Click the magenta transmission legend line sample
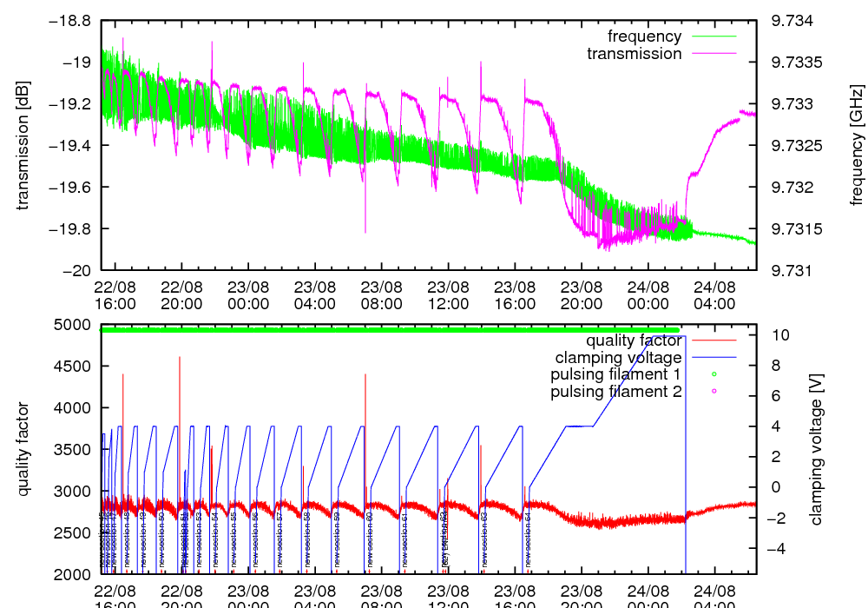This screenshot has width=868, height=608. pyautogui.click(x=712, y=54)
